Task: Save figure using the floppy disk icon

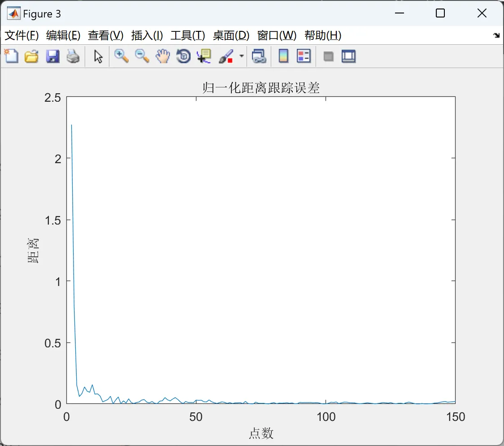Action: coord(52,56)
